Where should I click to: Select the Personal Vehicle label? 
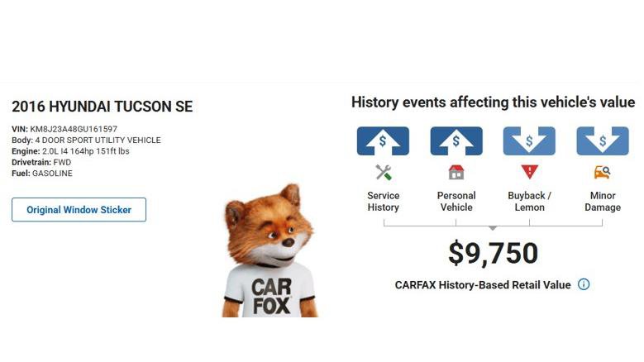(x=456, y=202)
